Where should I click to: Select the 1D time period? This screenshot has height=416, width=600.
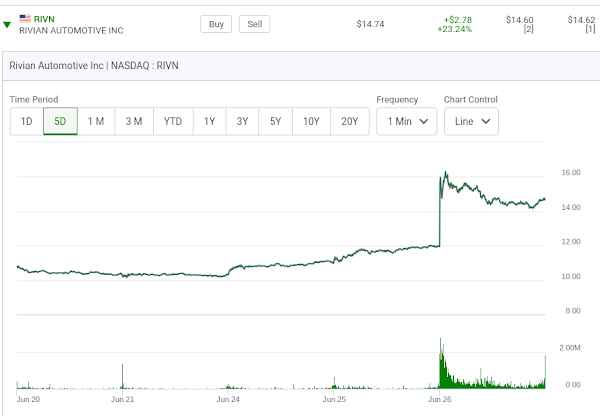[26, 121]
